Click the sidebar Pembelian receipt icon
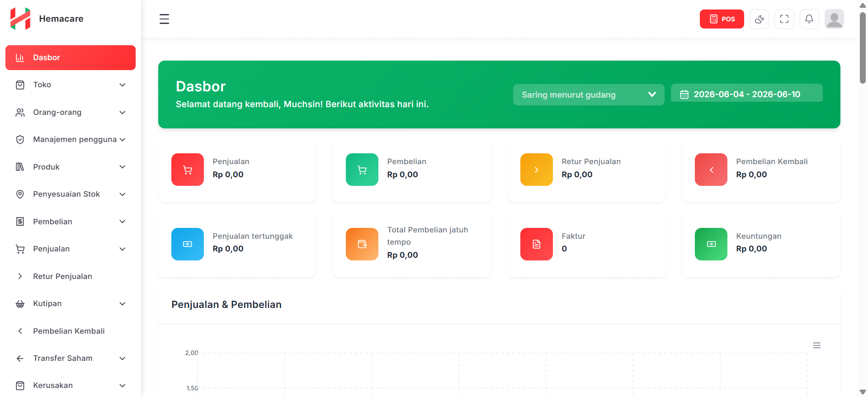This screenshot has height=397, width=868. (20, 222)
